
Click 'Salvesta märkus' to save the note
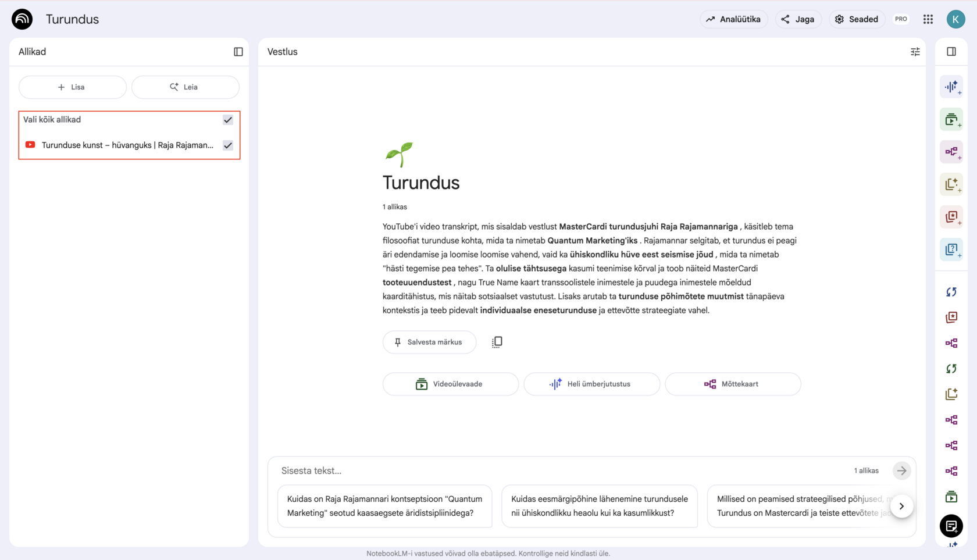(x=429, y=342)
